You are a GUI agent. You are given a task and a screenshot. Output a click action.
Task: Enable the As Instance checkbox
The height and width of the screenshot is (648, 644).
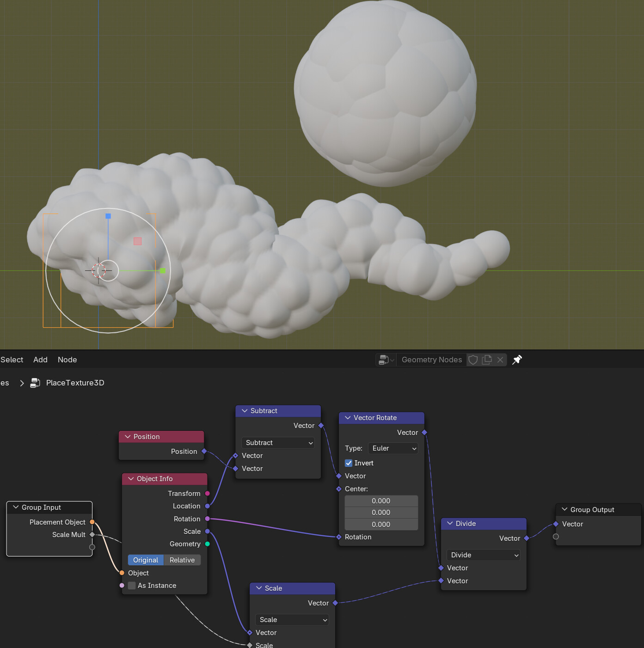click(132, 586)
